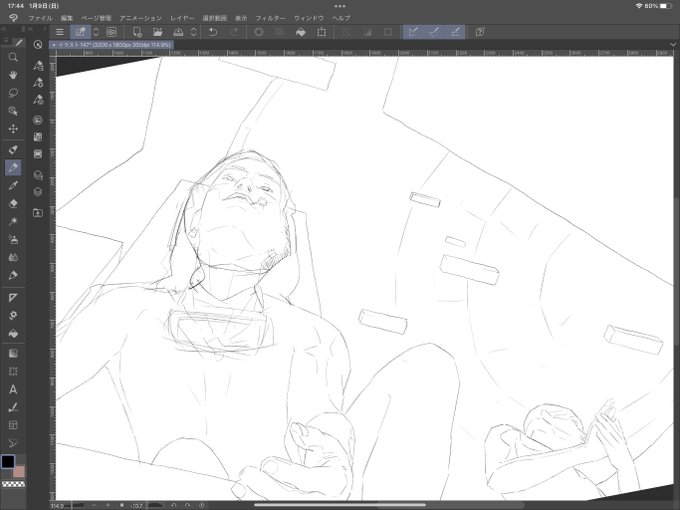680x510 pixels.
Task: Toggle snap to special ruler
Action: click(434, 32)
